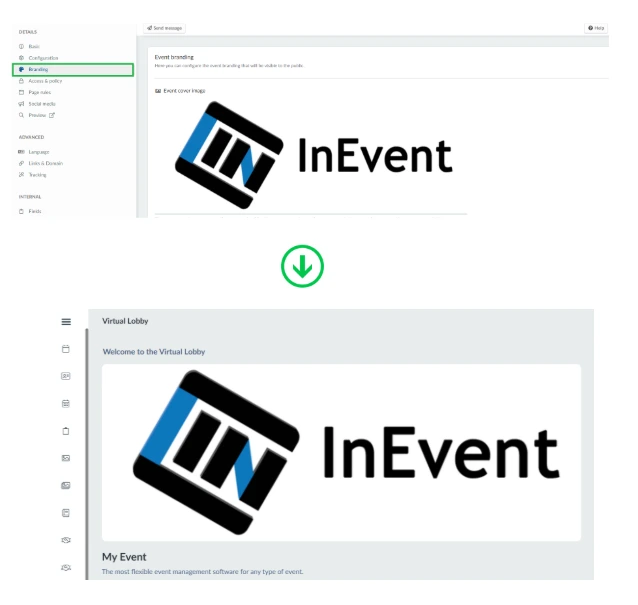638x605 pixels.
Task: Open the single picture icon in lobby sidebar
Action: [x=66, y=458]
